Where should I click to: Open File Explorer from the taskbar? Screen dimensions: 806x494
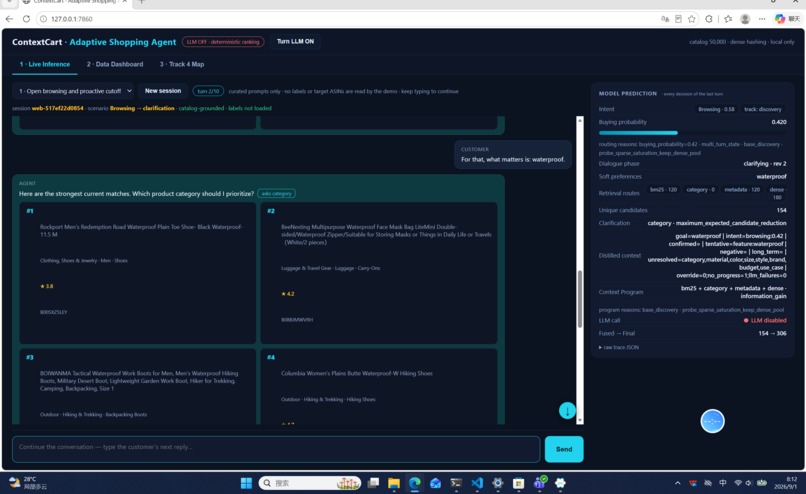point(394,483)
